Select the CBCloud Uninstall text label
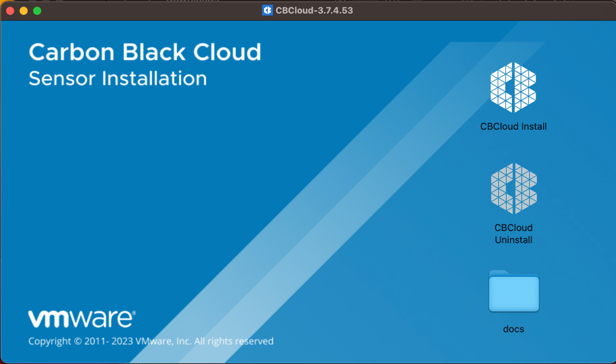 [514, 234]
